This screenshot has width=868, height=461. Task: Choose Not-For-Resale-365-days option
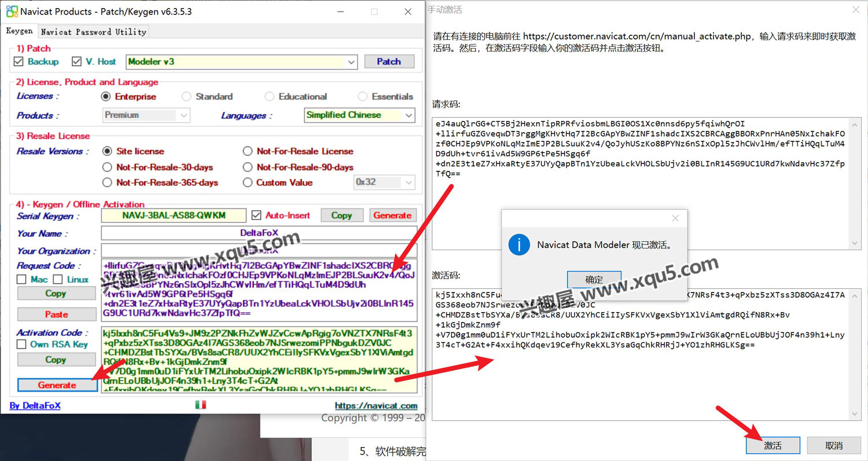(x=106, y=182)
